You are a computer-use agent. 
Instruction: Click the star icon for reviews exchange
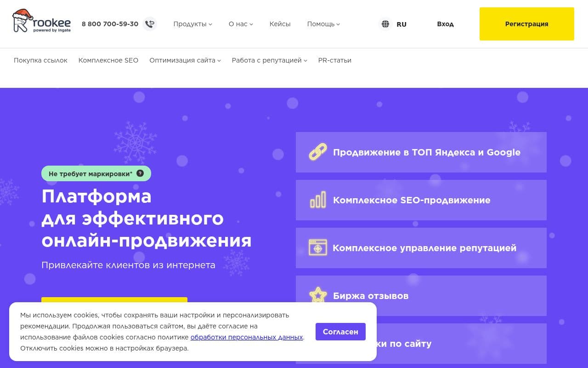tap(317, 295)
